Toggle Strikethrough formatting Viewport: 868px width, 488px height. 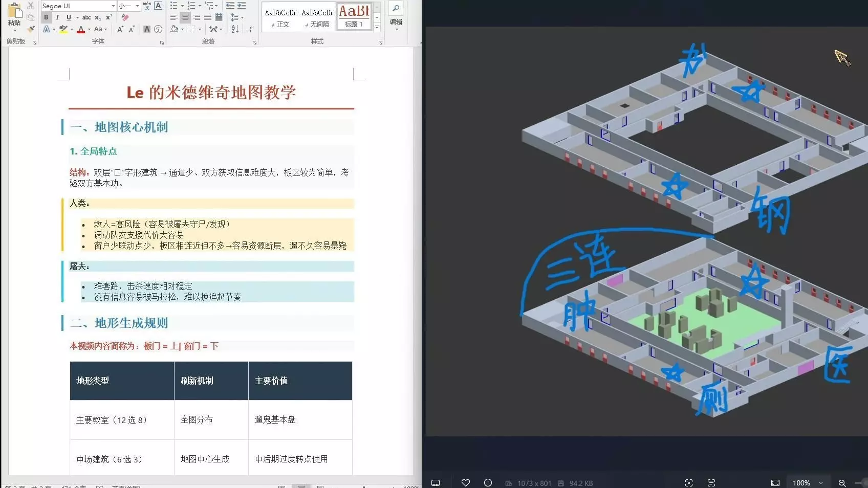86,17
